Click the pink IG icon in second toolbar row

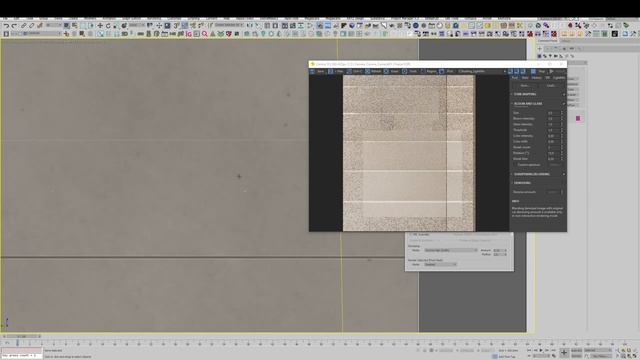189,34
